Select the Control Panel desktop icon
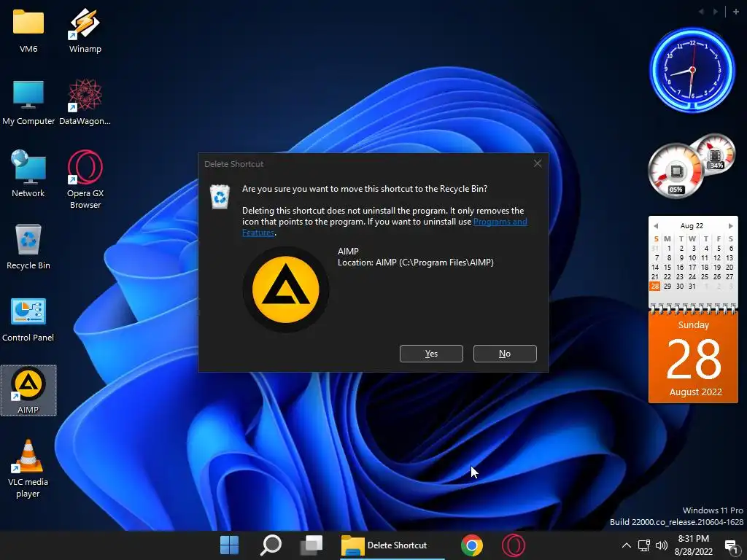 (28, 319)
